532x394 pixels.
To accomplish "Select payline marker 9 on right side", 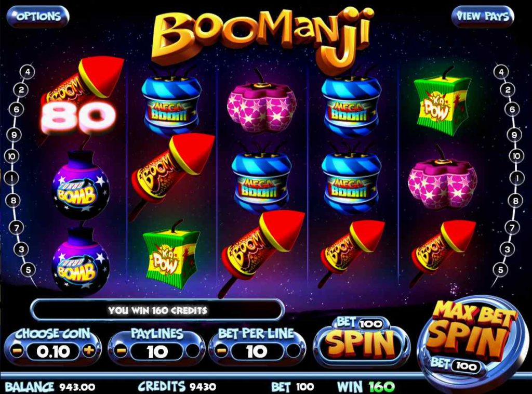I will (x=514, y=135).
